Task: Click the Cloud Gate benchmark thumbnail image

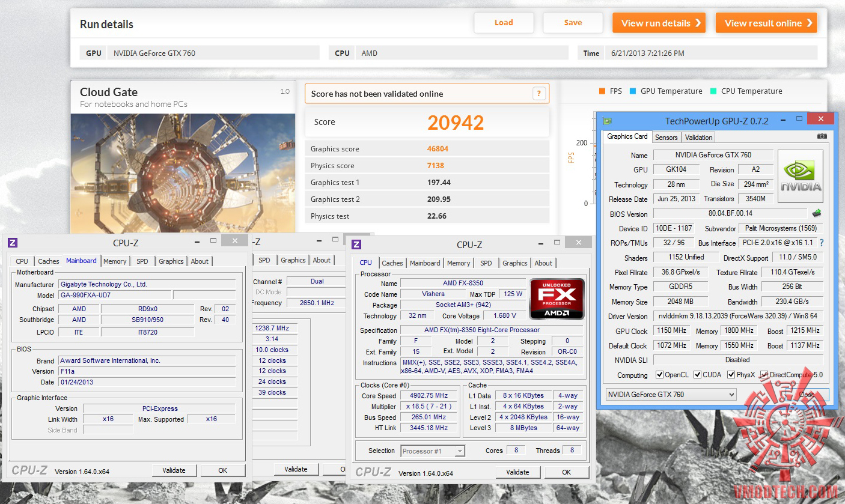Action: click(x=183, y=173)
